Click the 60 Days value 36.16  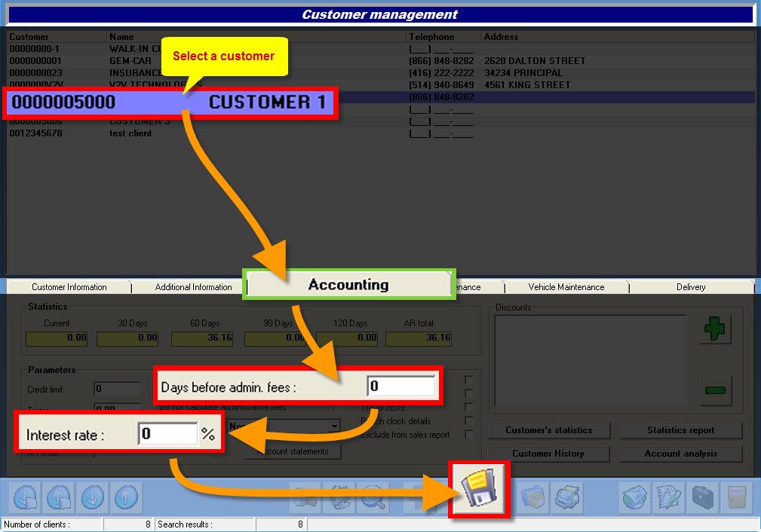(202, 338)
